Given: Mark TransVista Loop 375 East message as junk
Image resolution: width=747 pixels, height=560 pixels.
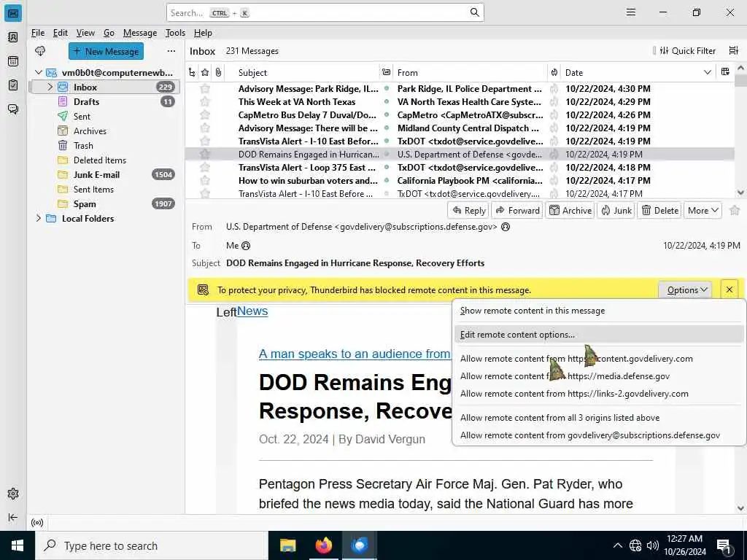Looking at the screenshot, I should point(554,167).
